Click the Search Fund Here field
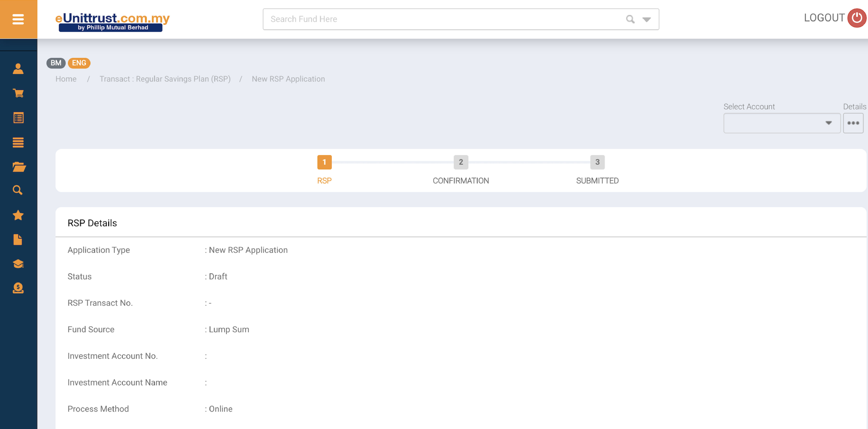 (x=441, y=19)
